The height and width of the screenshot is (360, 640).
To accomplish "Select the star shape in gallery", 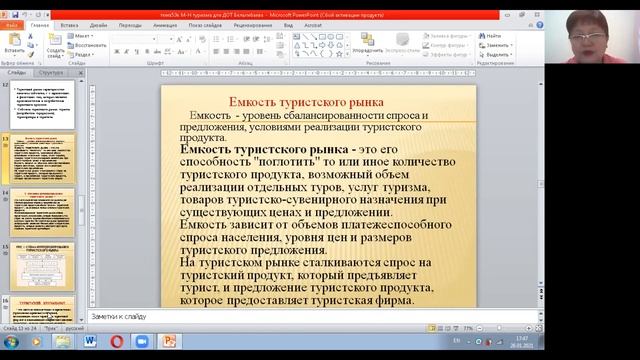I will click(339, 54).
